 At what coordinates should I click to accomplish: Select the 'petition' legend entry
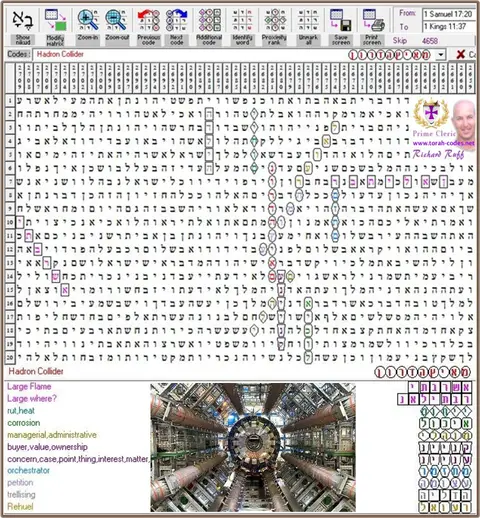tap(20, 483)
